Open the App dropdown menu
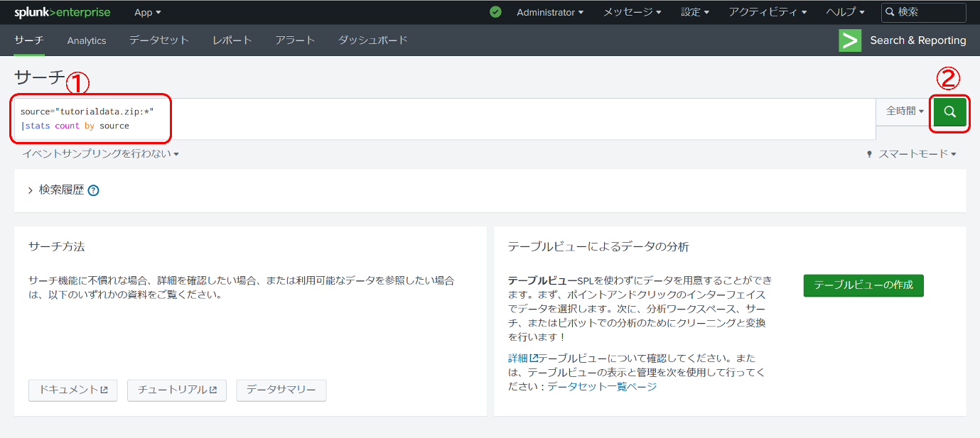 point(147,12)
